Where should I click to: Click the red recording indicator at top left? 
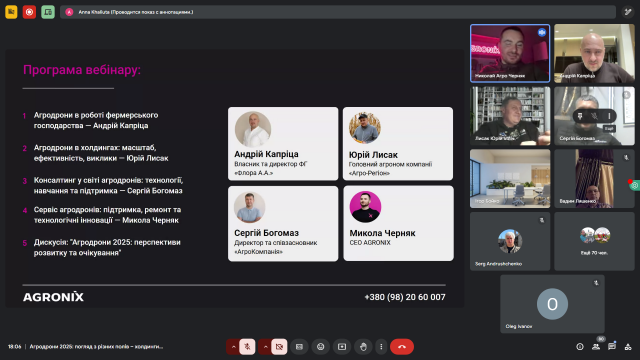point(29,12)
